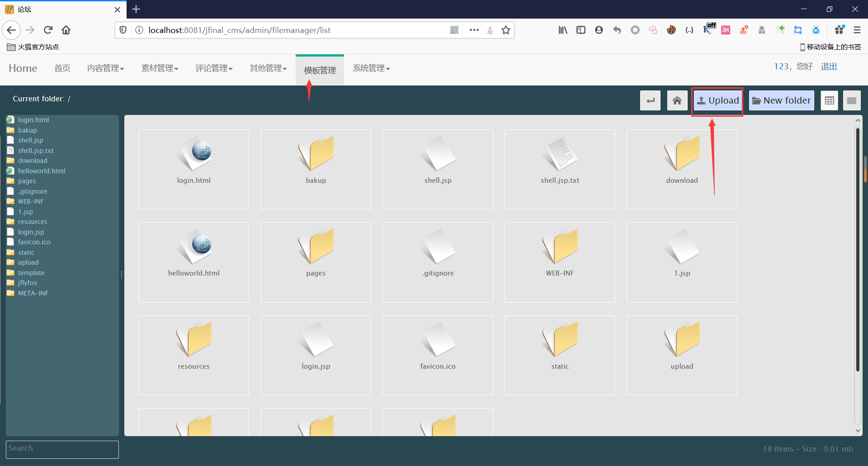Switch to grid view icon

pos(829,100)
